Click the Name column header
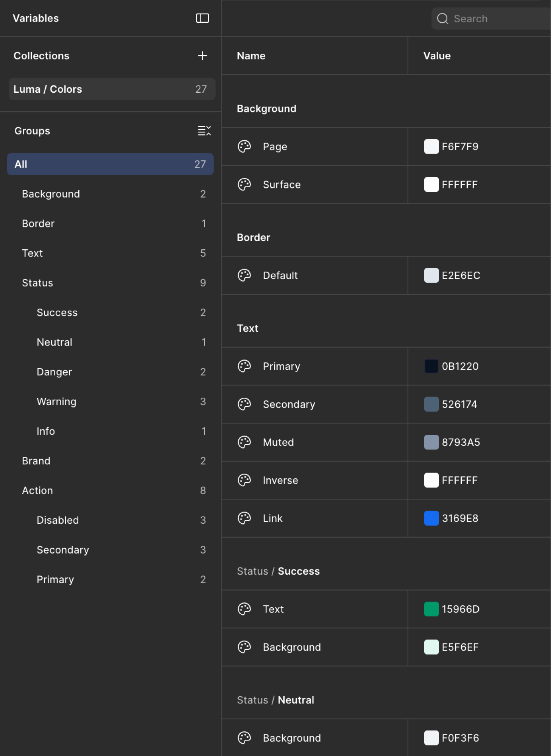Screen dimensions: 551x756 [251, 56]
